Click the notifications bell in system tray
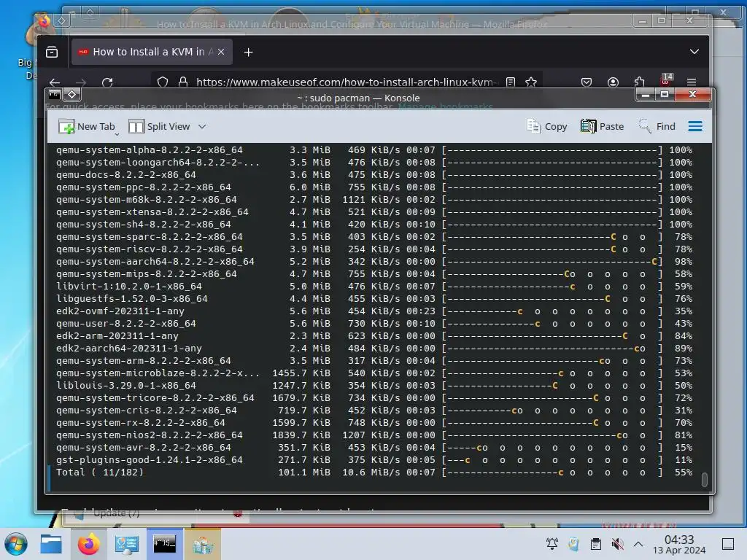The height and width of the screenshot is (560, 747). coord(552,544)
